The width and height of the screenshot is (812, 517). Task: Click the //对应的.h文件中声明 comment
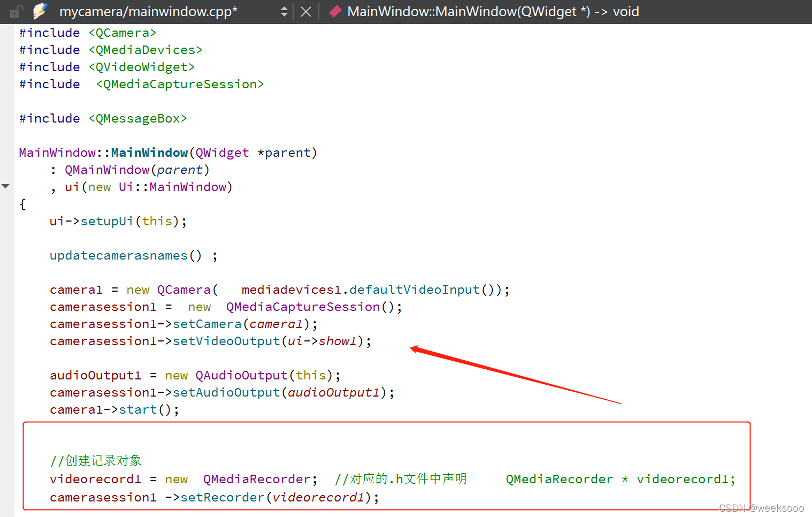[x=401, y=478]
